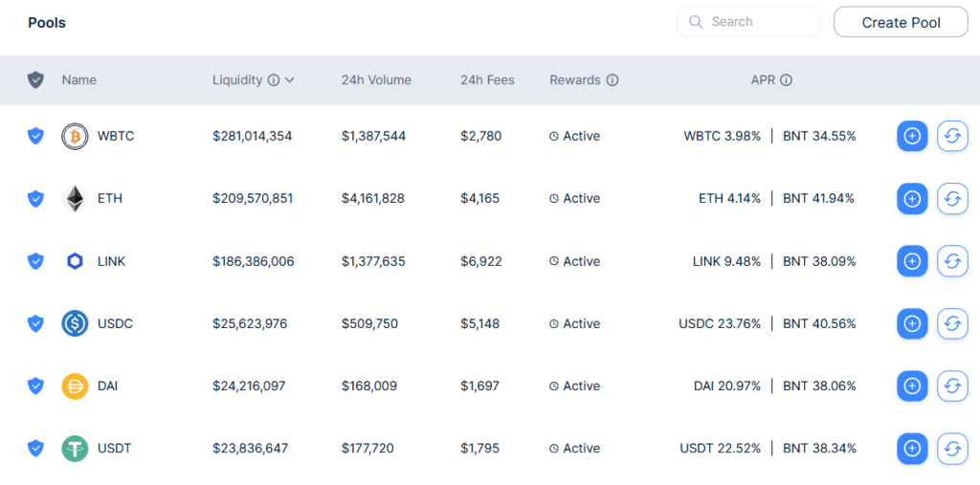Click the WBTC 3.98% APR value

click(x=723, y=136)
